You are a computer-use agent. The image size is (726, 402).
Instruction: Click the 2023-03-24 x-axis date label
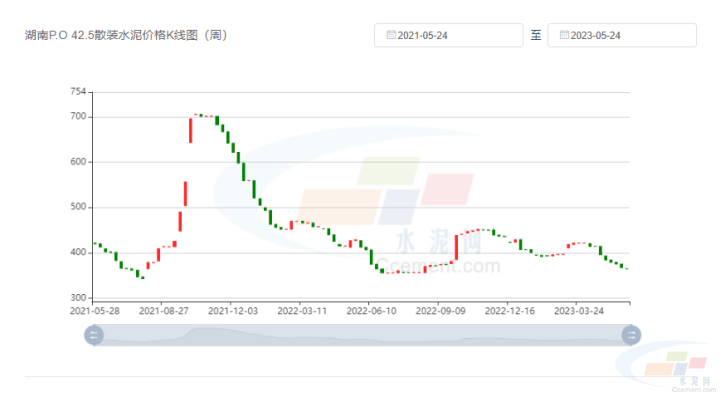pos(579,311)
